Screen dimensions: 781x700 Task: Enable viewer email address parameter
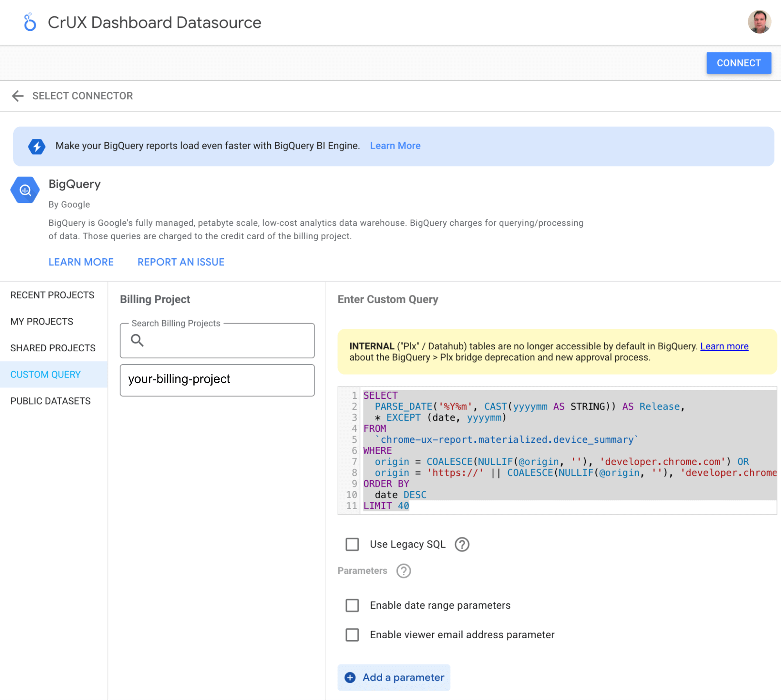352,635
